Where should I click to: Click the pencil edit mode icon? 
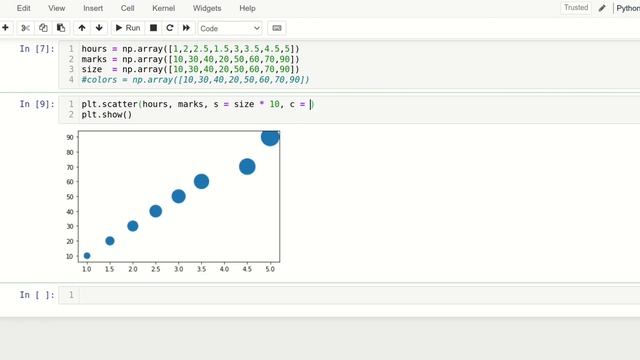pyautogui.click(x=602, y=8)
